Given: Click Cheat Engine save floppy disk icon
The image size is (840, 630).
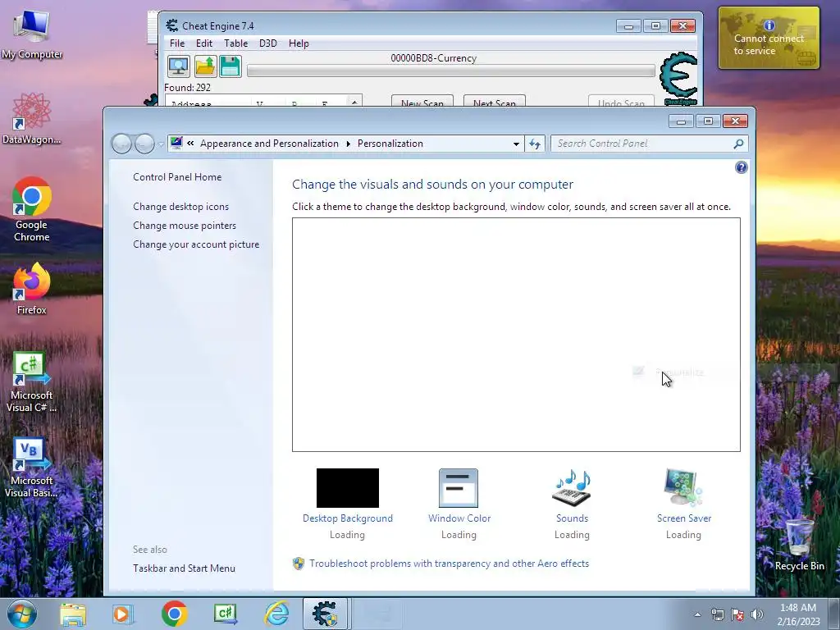Looking at the screenshot, I should [x=231, y=66].
